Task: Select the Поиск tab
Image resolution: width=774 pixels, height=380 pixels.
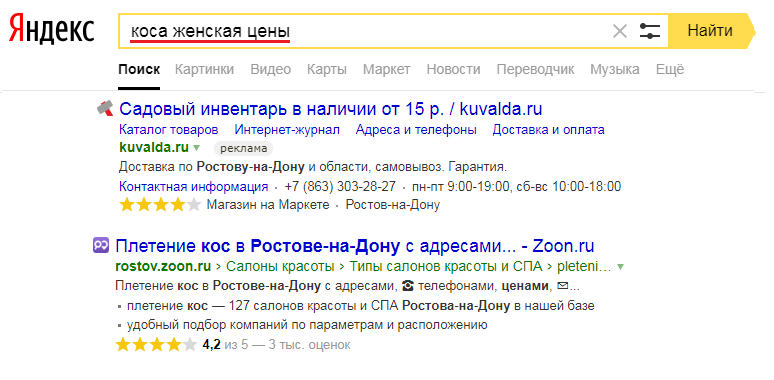Action: [139, 69]
